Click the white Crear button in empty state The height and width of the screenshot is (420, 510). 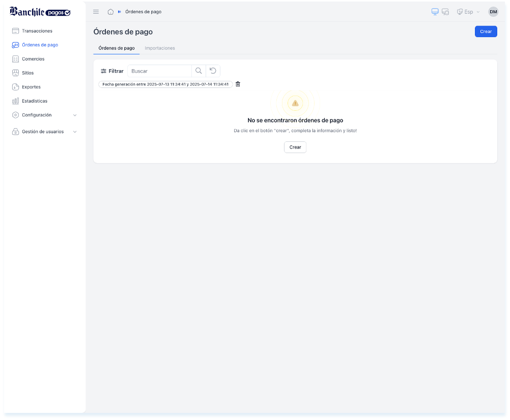tap(295, 147)
